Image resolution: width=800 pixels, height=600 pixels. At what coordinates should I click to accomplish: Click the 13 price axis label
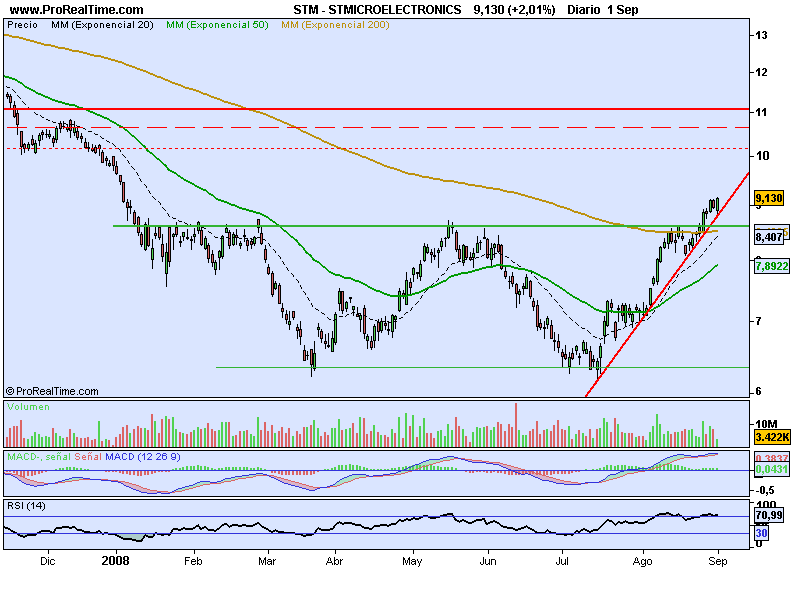(x=762, y=35)
